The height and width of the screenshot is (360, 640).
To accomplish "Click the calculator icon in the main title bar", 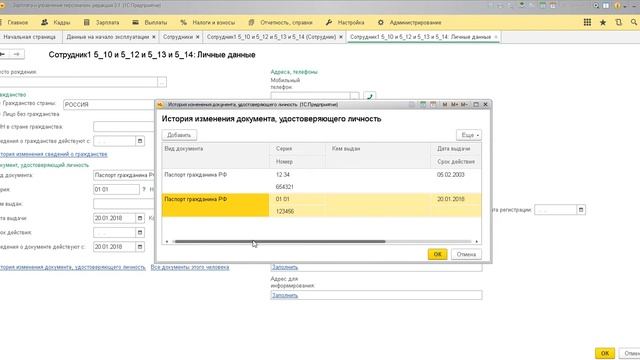I will [543, 5].
